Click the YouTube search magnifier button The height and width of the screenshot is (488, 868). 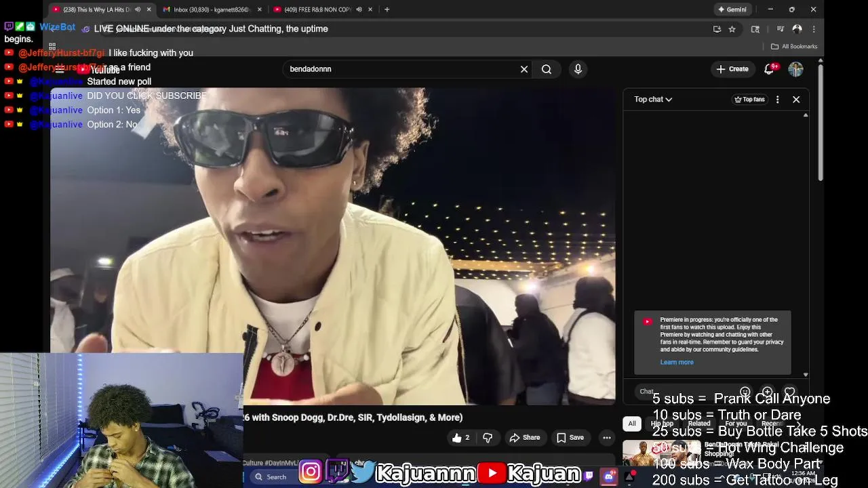tap(547, 69)
